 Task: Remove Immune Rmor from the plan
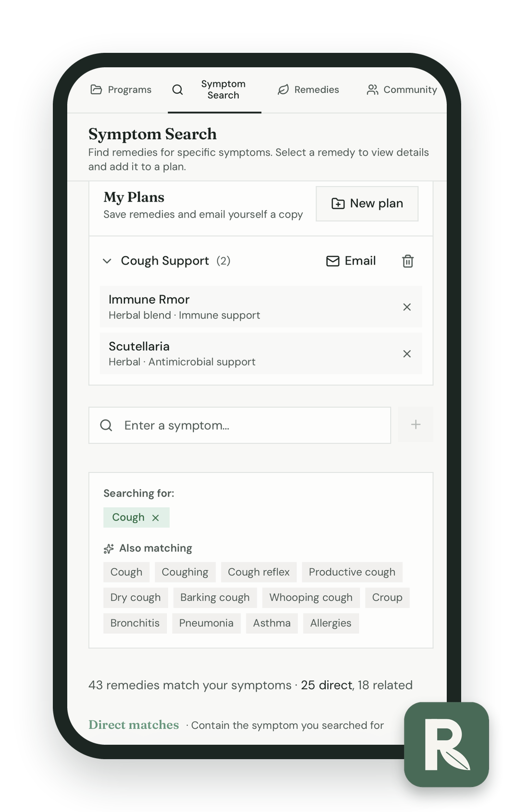tap(407, 307)
